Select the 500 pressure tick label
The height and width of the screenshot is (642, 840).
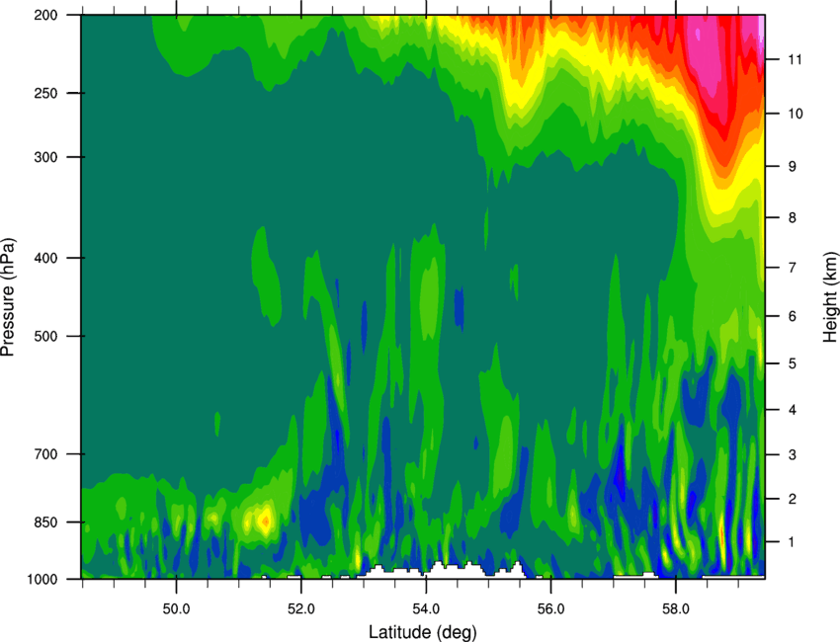click(45, 336)
